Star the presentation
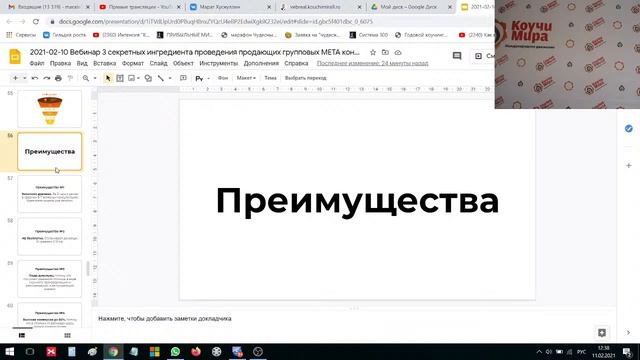This screenshot has width=640, height=360. coord(373,52)
